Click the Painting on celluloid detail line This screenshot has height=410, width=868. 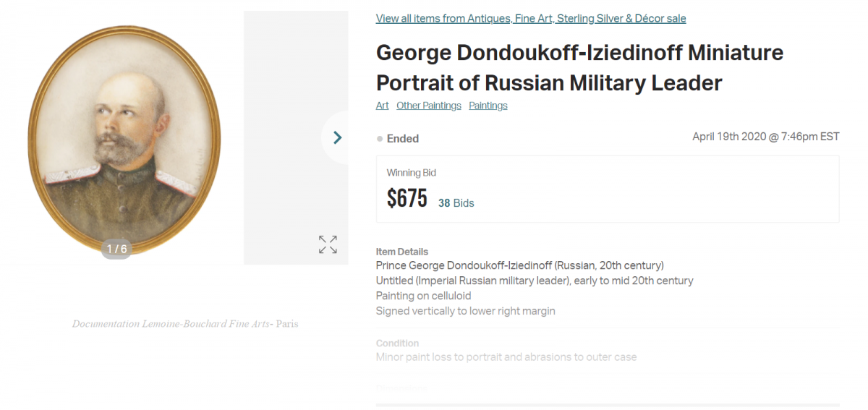click(x=424, y=296)
